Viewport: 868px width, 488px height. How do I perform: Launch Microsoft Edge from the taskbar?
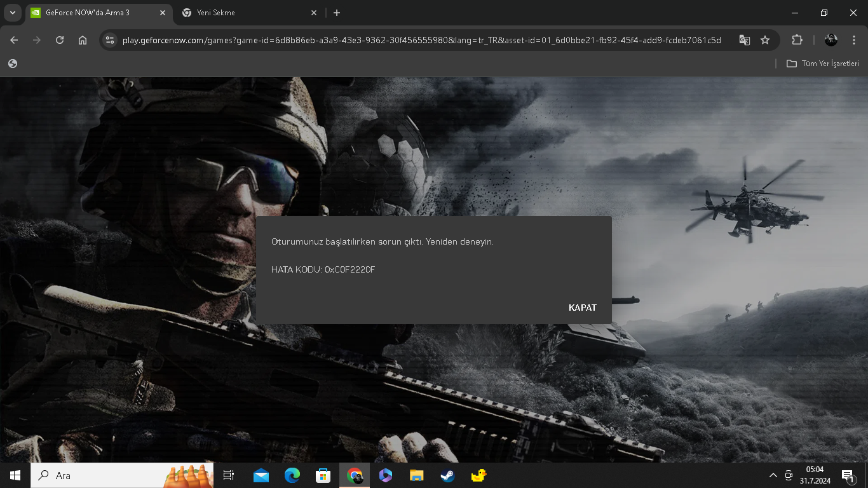click(292, 475)
